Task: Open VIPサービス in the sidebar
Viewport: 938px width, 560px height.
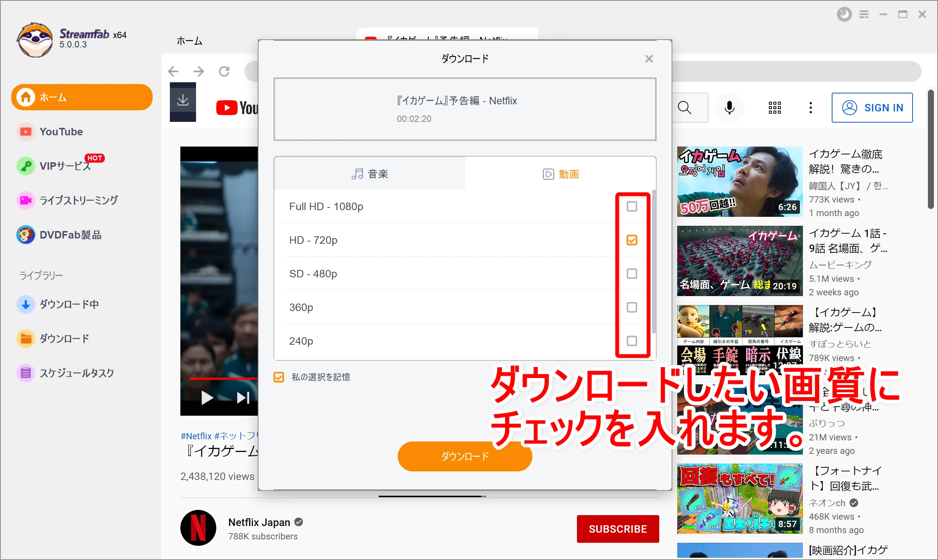Action: pyautogui.click(x=60, y=166)
